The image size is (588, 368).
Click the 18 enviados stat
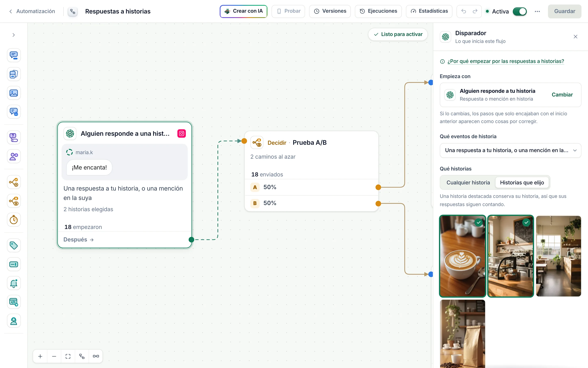click(x=267, y=175)
